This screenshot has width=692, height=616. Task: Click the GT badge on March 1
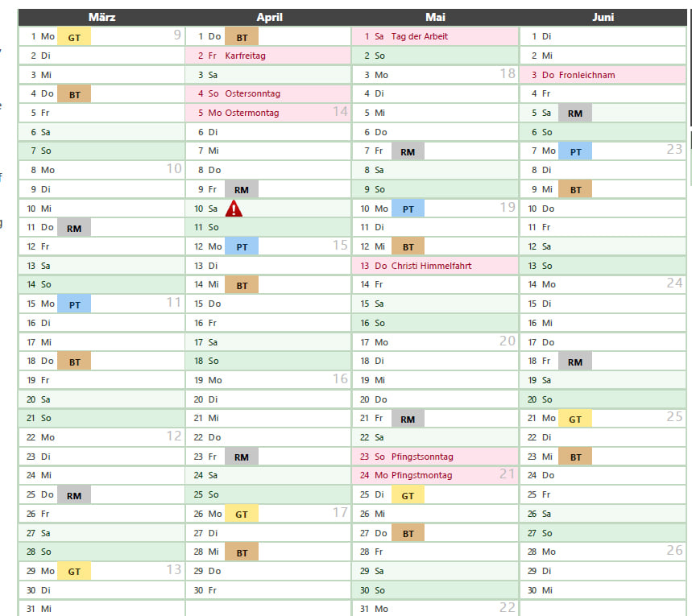click(74, 37)
